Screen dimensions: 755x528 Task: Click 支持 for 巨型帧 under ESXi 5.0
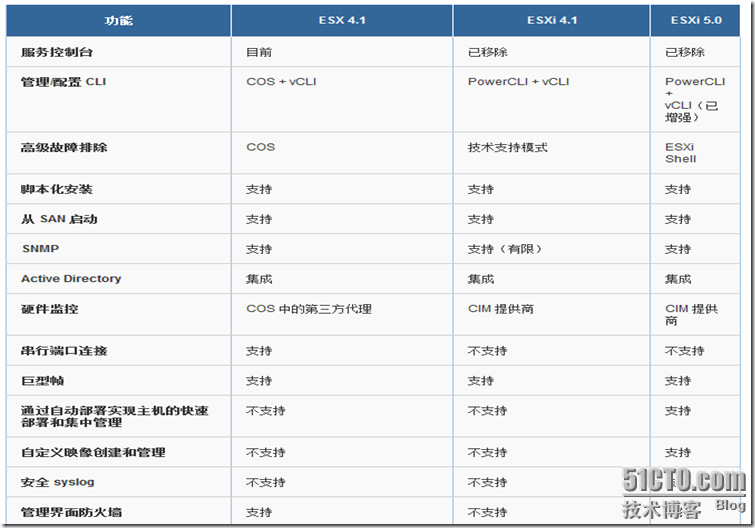[x=678, y=381]
